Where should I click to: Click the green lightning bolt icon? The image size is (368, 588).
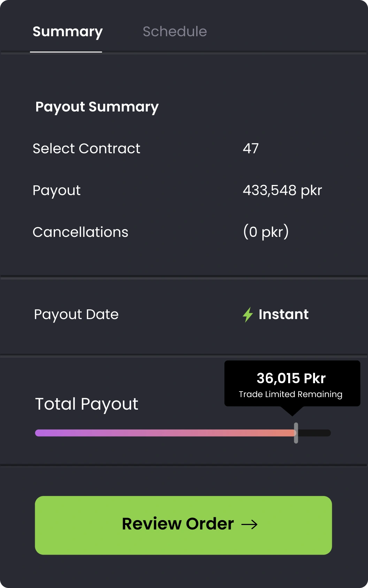[248, 315]
